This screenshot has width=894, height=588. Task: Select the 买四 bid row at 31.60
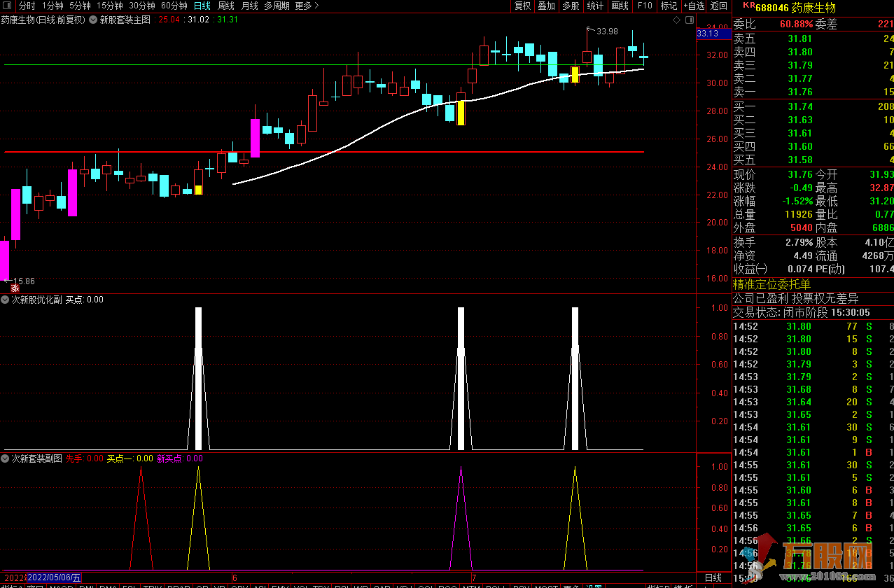[x=813, y=146]
